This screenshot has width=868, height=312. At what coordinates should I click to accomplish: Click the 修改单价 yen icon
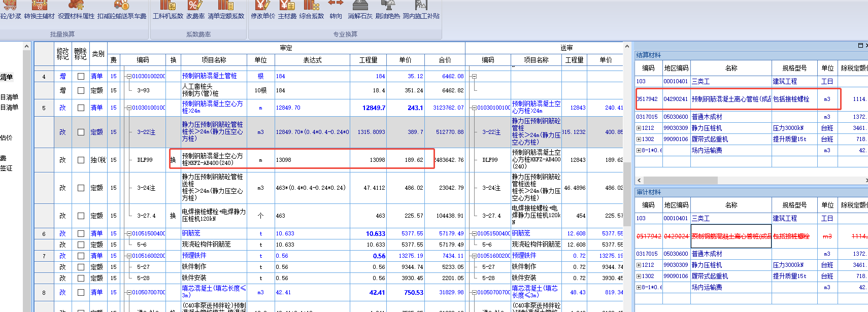click(262, 5)
